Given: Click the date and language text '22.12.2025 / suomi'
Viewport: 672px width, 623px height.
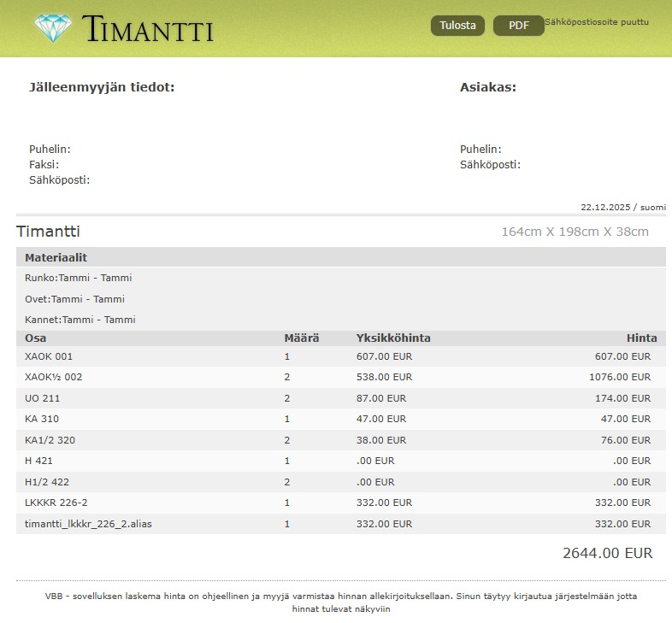Looking at the screenshot, I should click(x=622, y=208).
